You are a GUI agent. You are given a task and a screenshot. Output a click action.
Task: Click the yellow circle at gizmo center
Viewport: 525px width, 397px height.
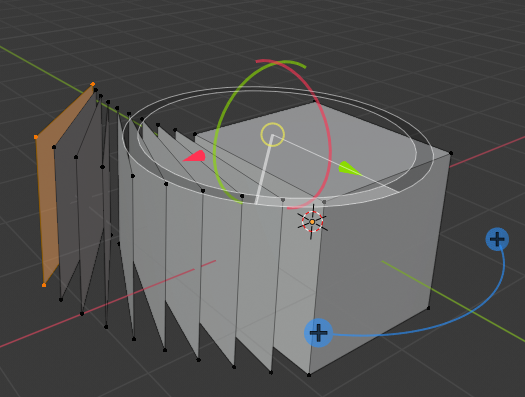coord(273,135)
